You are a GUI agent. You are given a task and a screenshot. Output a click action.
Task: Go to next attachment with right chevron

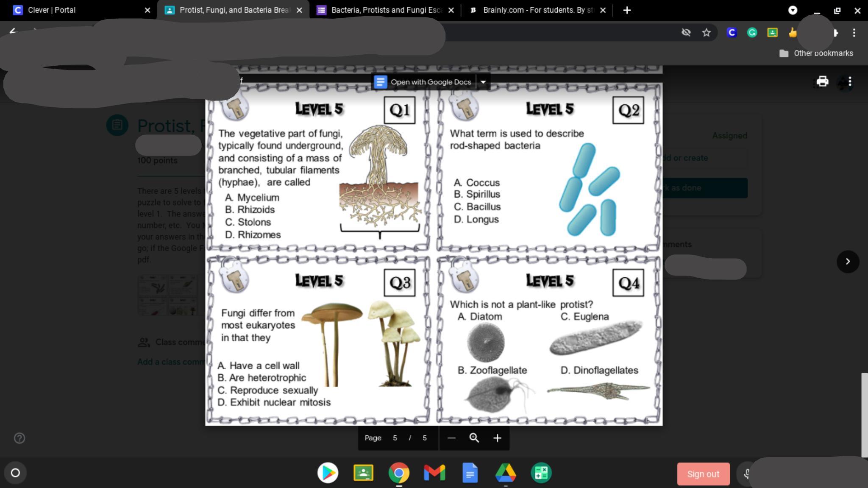coord(848,262)
